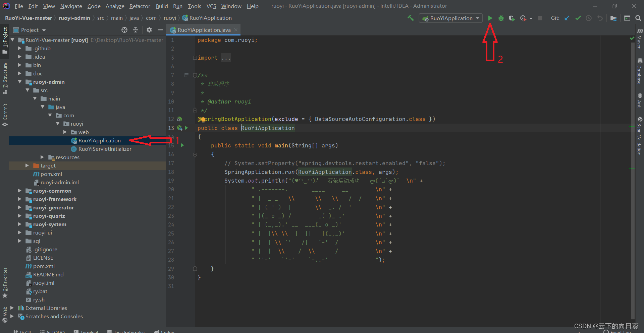
Task: Open Project Structure toolbar icon
Action: [613, 18]
